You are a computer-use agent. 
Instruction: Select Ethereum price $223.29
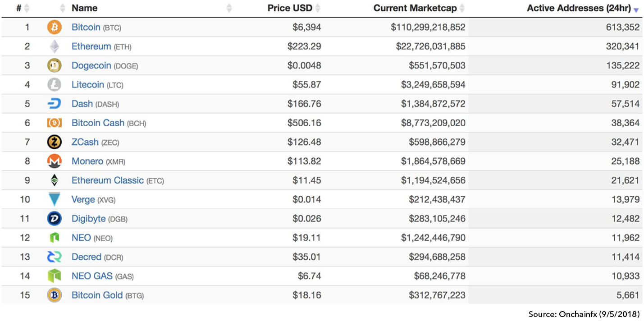coord(304,46)
